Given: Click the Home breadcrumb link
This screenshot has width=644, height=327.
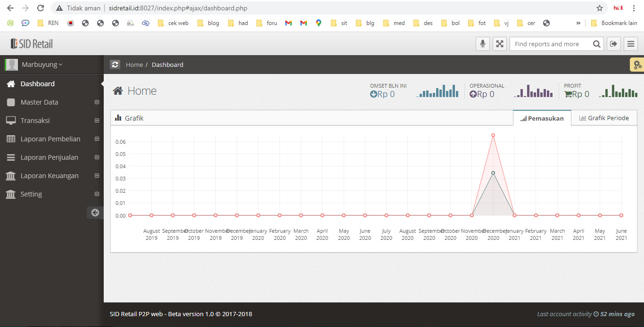Looking at the screenshot, I should pyautogui.click(x=134, y=65).
